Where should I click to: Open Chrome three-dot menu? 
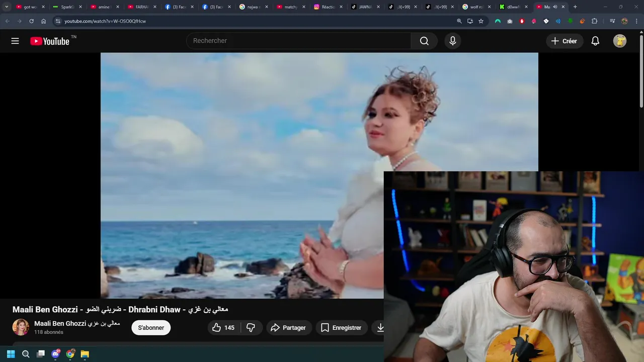(636, 21)
